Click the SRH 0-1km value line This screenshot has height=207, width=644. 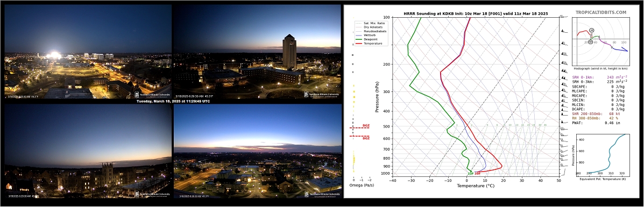[x=600, y=77]
